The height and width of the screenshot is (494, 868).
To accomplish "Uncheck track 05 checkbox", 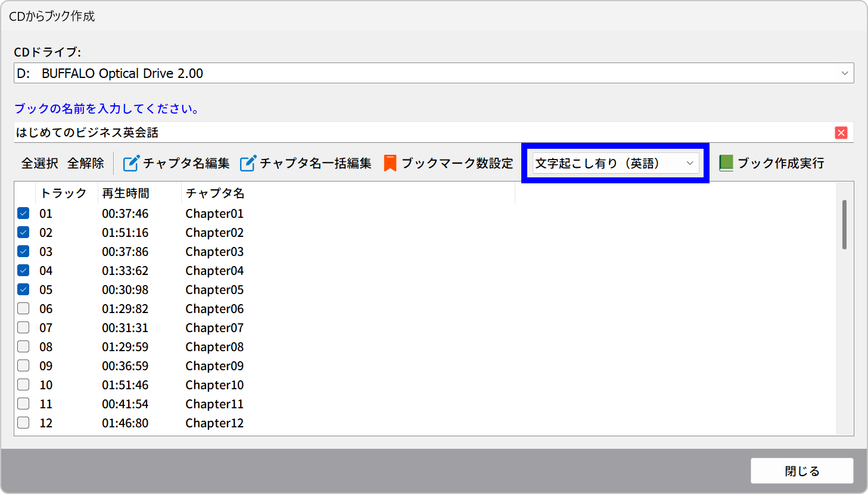I will click(23, 289).
